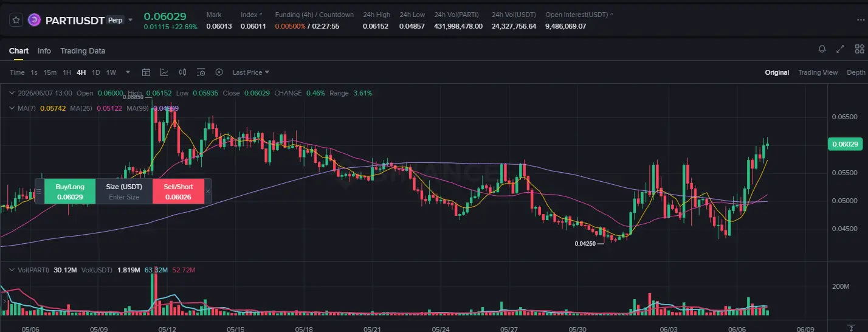Add PARTIUSDT to favorites with star icon
Screen dimensions: 868x332
click(16, 20)
